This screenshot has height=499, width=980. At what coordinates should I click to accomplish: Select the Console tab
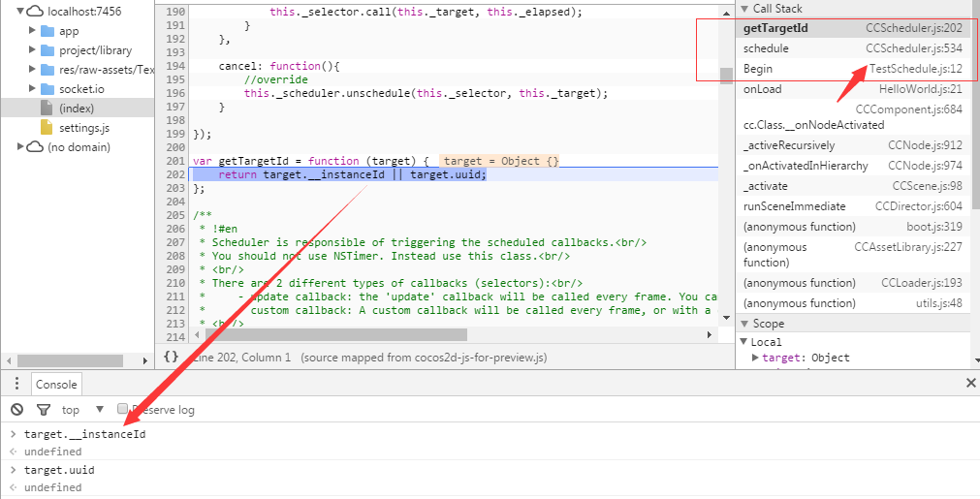(56, 384)
